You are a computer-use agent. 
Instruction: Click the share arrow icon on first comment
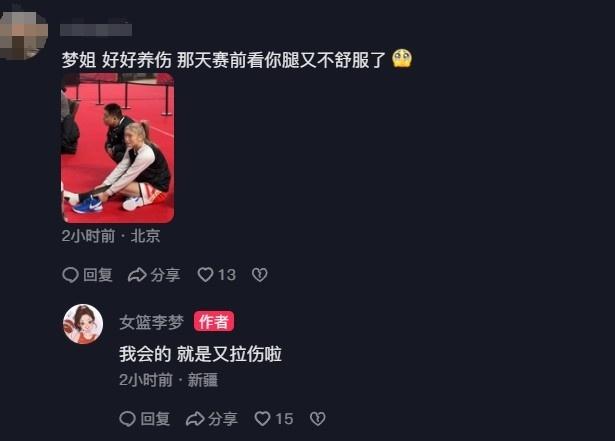(137, 275)
